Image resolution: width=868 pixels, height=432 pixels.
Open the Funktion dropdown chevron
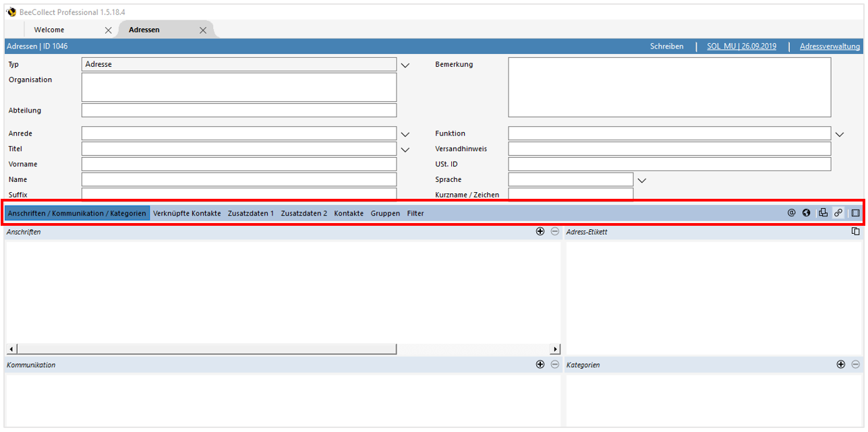pyautogui.click(x=839, y=134)
